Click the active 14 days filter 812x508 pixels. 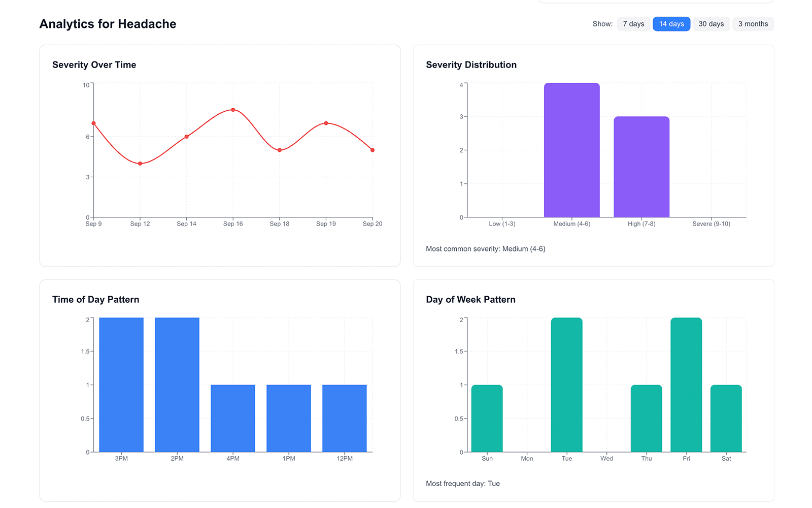[671, 23]
